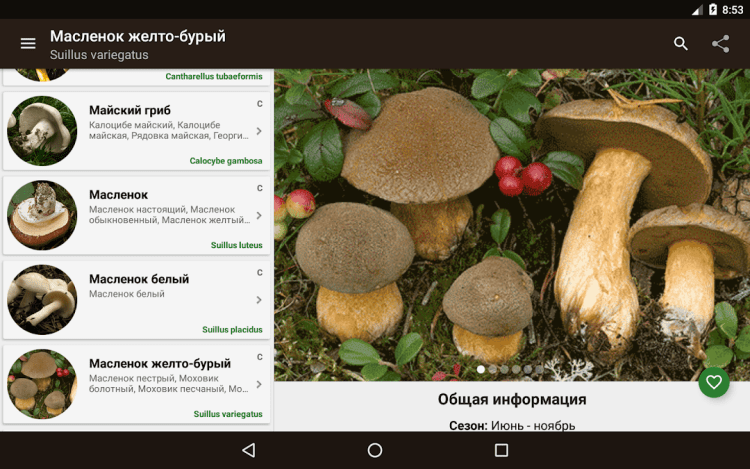Share this mushroom via share icon
This screenshot has height=469, width=750.
tap(720, 44)
